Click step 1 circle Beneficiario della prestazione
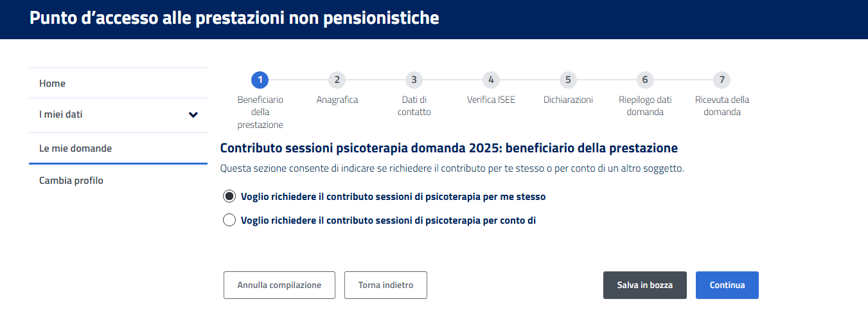This screenshot has height=333, width=868. (x=260, y=80)
